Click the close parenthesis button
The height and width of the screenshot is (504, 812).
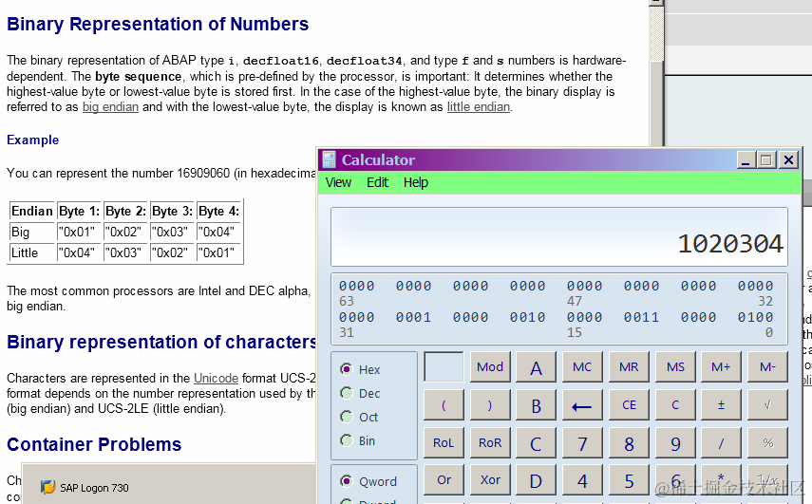490,405
